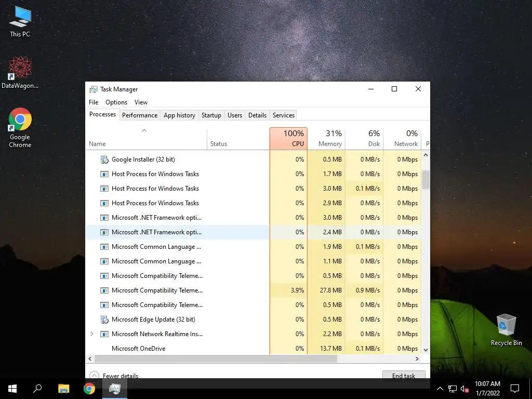Switch to the Details tab
This screenshot has height=399, width=532.
coord(257,115)
